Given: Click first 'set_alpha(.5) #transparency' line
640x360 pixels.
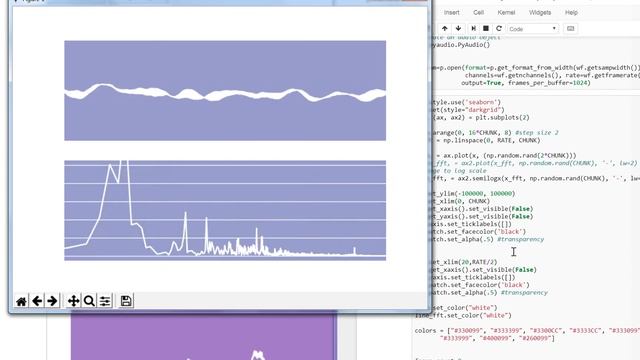Looking at the screenshot, I should pos(488,239).
